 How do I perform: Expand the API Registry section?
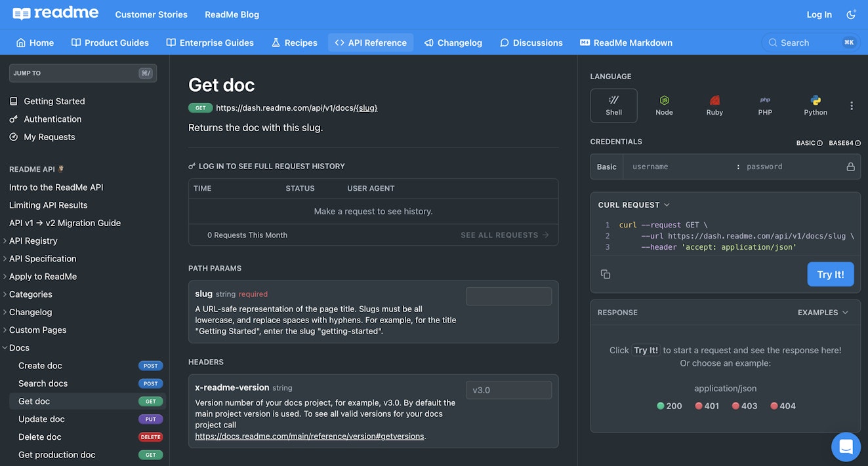(33, 241)
